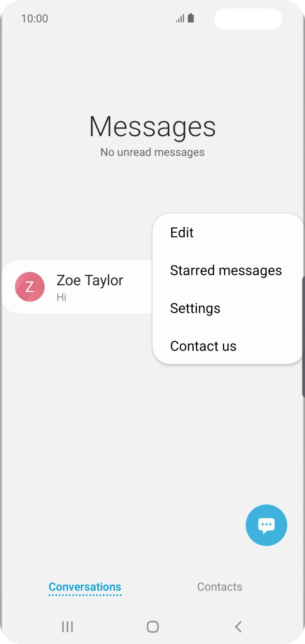Tap the 10:00 clock in status bar
This screenshot has height=644, width=305.
pos(34,19)
